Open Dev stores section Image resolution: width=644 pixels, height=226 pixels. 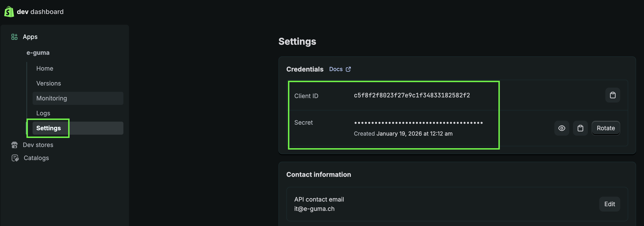(x=38, y=145)
